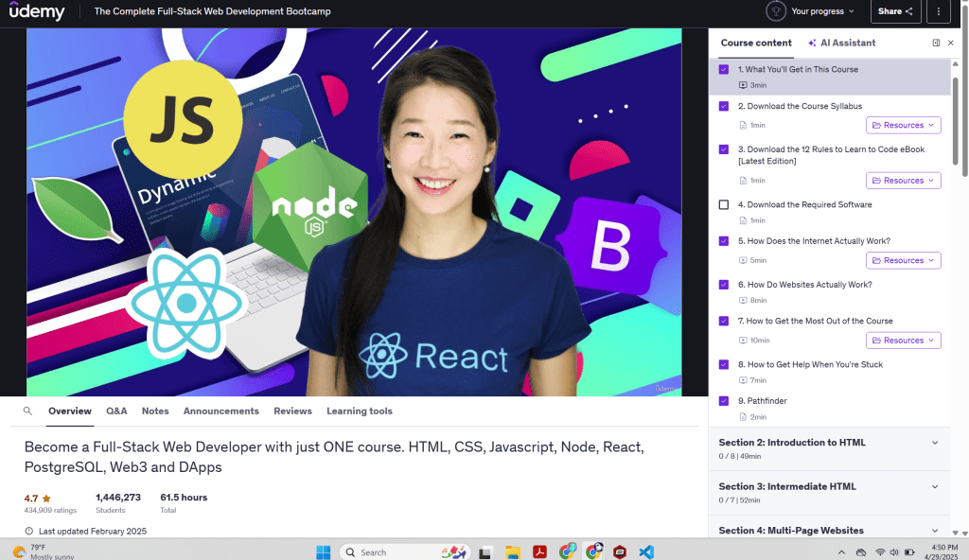Screen dimensions: 969x560
Task: Switch to the Reviews tab
Action: (292, 411)
